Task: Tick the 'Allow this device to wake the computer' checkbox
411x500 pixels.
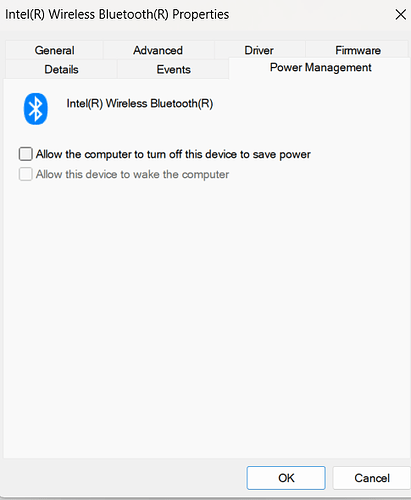Action: (x=26, y=174)
